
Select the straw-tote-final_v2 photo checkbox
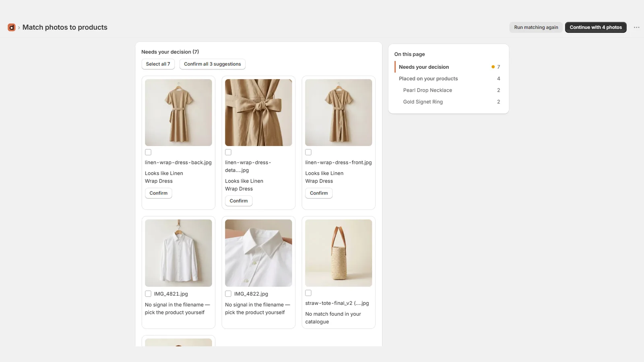[308, 293]
